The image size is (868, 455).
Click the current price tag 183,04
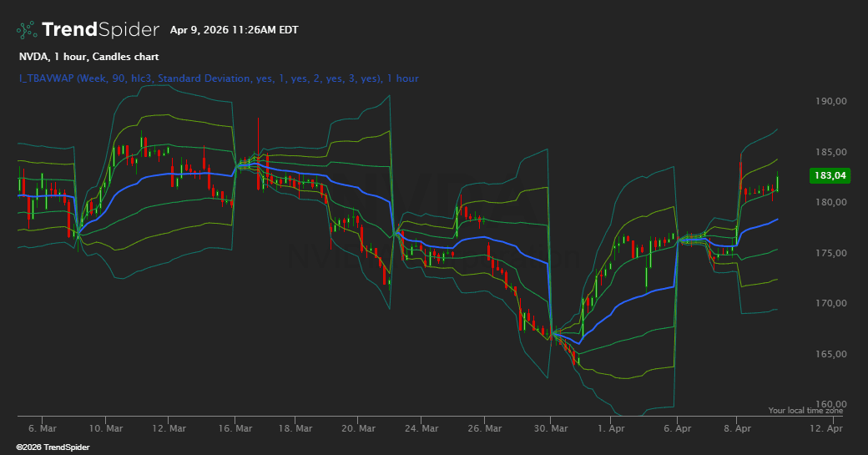click(x=830, y=175)
